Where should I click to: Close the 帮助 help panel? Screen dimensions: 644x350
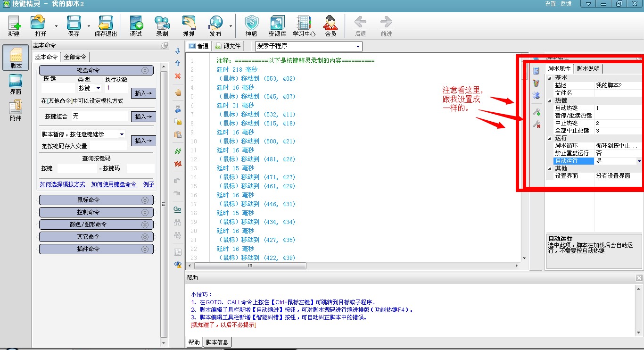point(639,278)
